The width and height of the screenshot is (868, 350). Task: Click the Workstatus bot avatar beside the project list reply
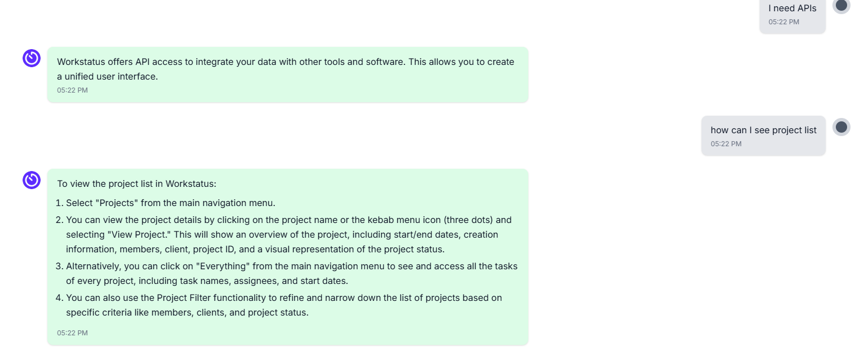point(32,180)
